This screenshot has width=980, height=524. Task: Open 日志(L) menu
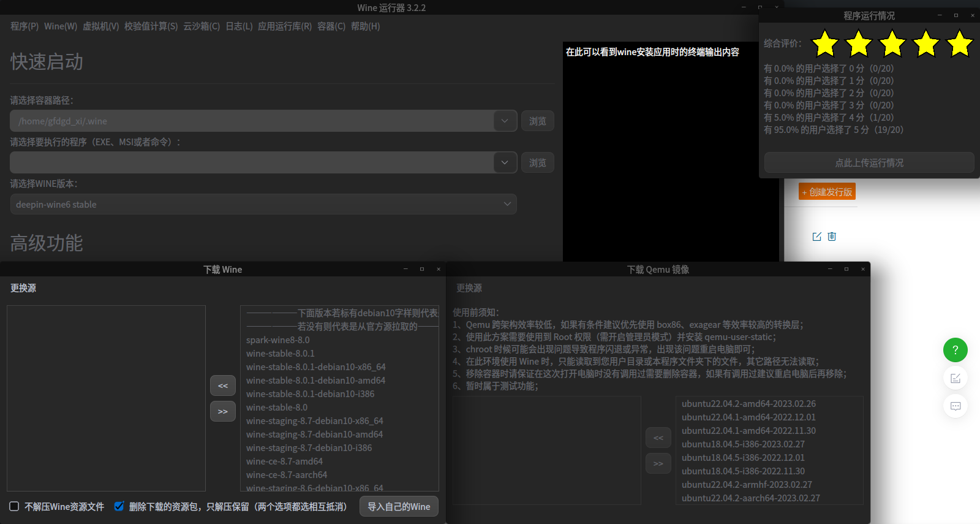(239, 26)
